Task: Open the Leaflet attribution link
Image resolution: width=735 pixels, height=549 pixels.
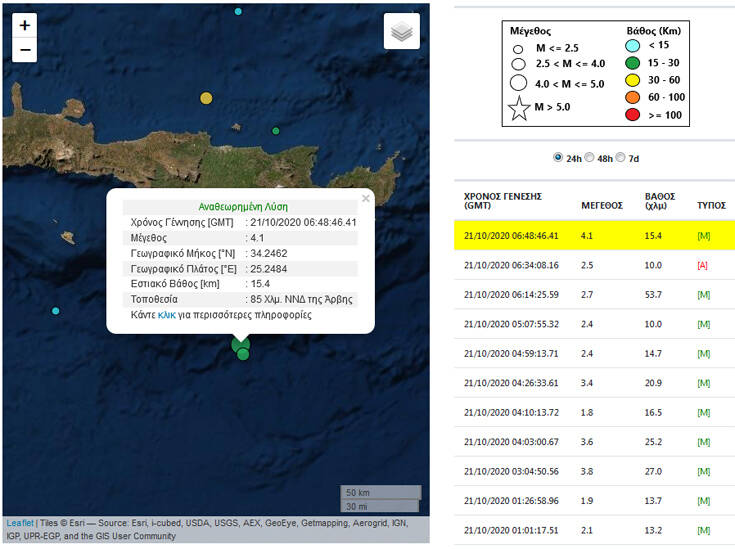Action: (19, 522)
